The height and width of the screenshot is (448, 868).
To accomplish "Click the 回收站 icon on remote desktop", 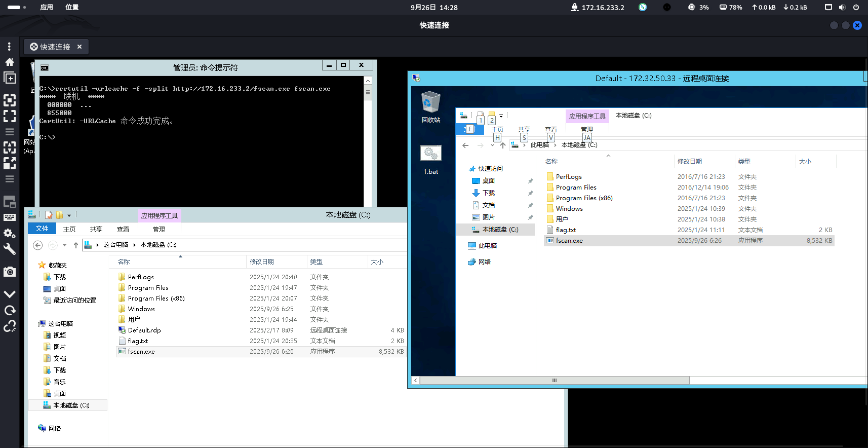I will (430, 107).
